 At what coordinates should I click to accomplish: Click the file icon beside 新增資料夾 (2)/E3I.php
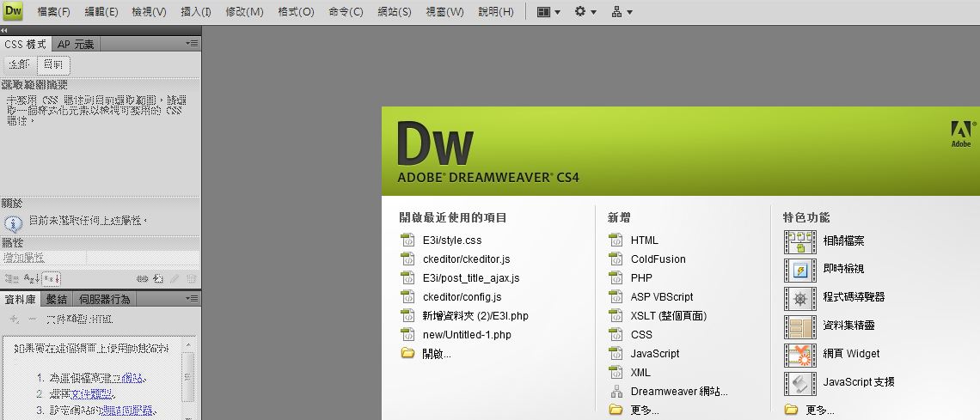click(408, 316)
